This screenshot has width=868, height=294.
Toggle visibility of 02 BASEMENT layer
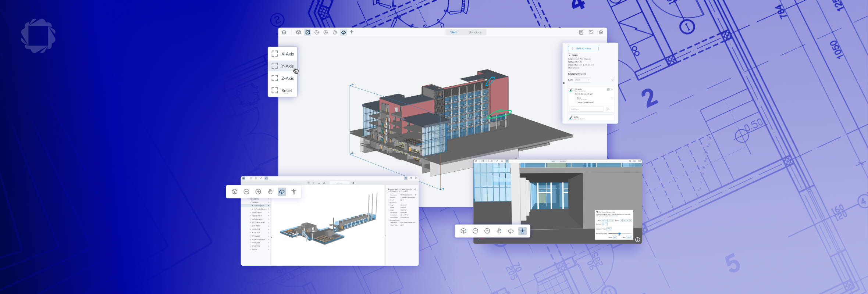[268, 212]
